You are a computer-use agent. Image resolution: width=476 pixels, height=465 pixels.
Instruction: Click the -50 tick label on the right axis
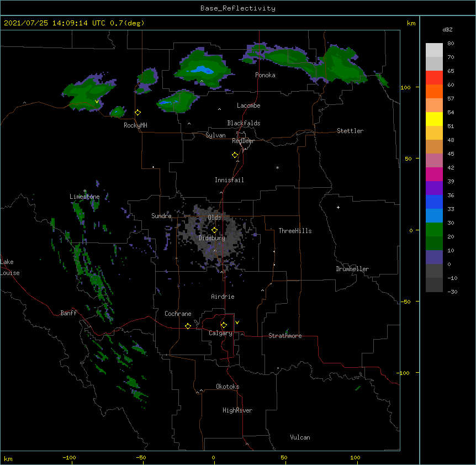click(x=405, y=302)
